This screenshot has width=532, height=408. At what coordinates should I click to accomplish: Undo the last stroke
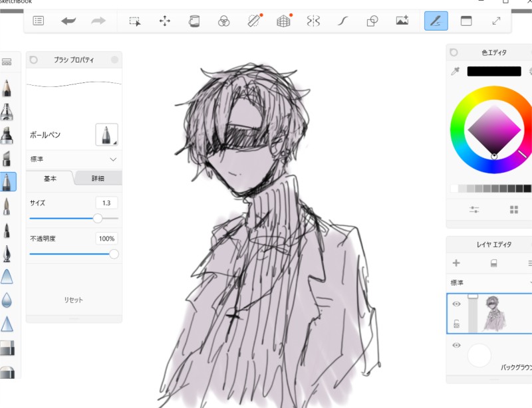click(68, 21)
